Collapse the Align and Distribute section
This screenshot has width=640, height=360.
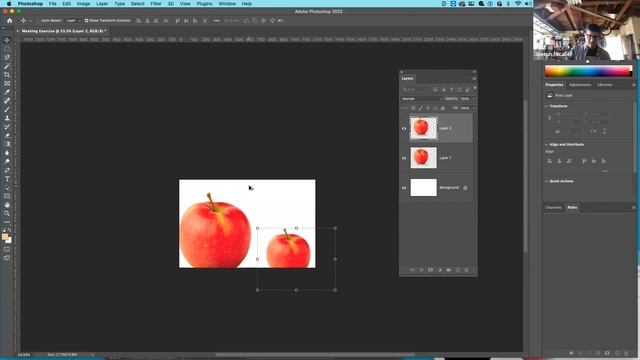[547, 144]
